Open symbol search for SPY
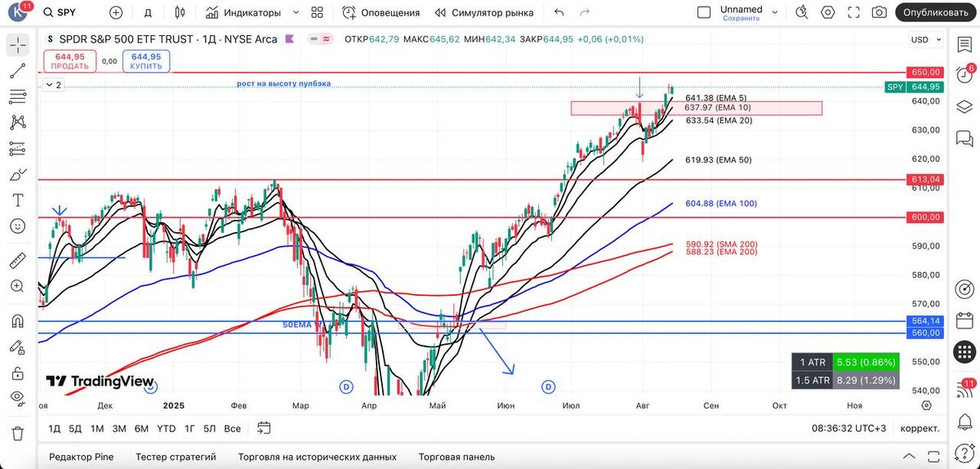The height and width of the screenshot is (469, 980). click(61, 12)
